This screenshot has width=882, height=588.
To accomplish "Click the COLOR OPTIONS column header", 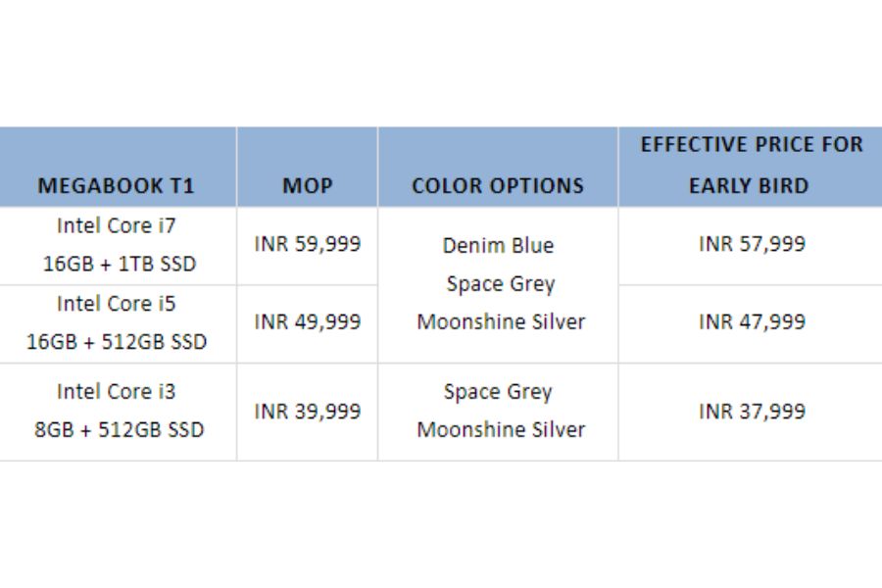I will 498,186.
